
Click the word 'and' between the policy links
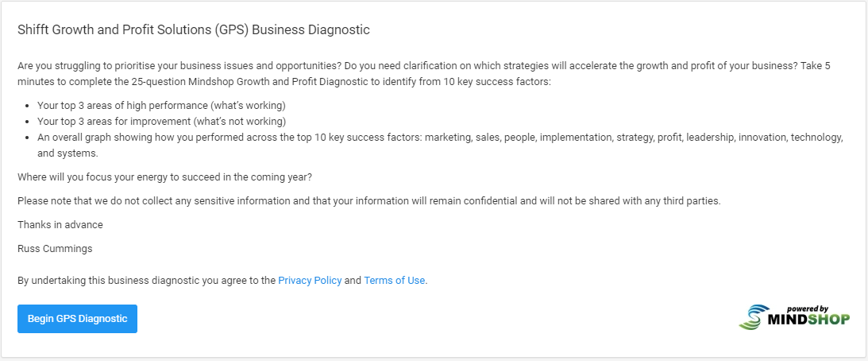[x=353, y=281]
